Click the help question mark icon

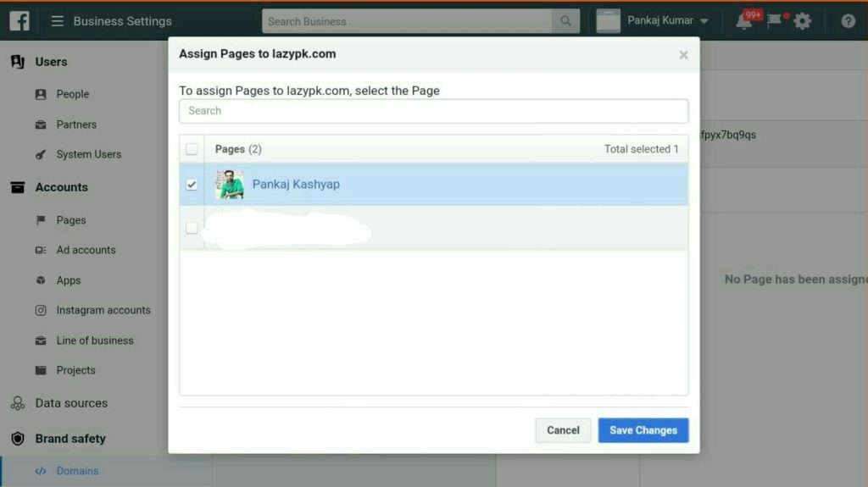coord(848,21)
